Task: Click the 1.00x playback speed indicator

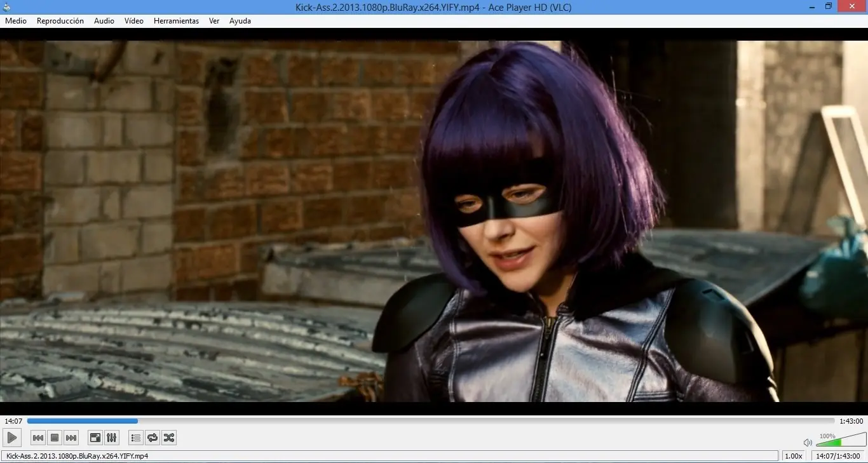Action: tap(793, 456)
